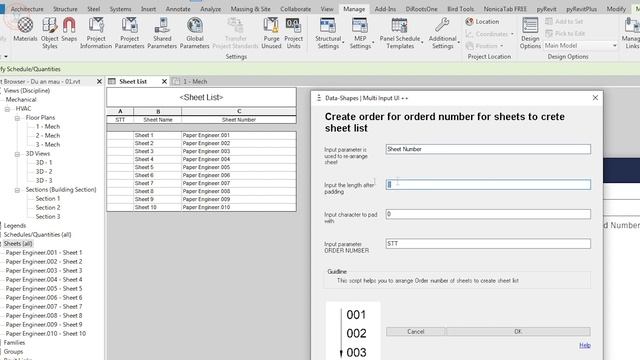Open the Help link
The image size is (640, 360).
point(584,345)
